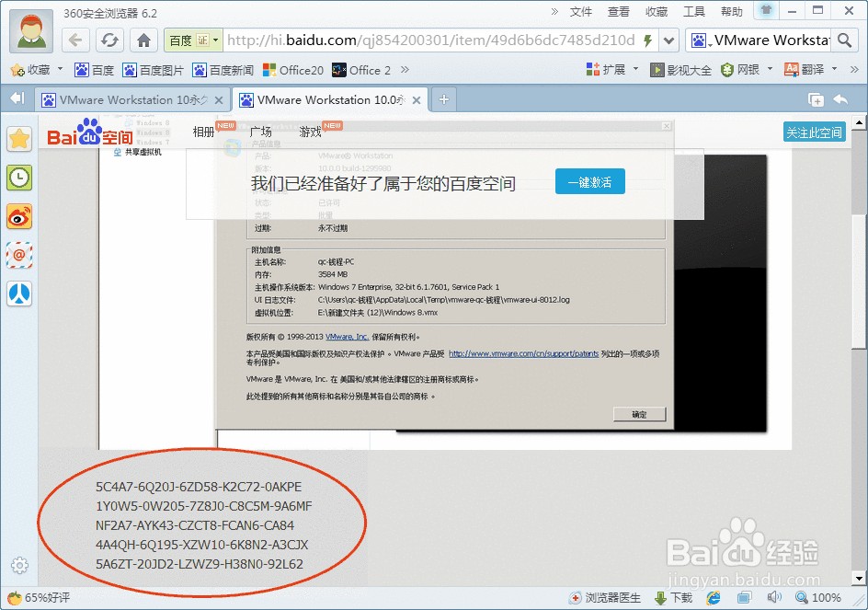
Task: Mute sound via status bar speaker icon
Action: click(775, 597)
